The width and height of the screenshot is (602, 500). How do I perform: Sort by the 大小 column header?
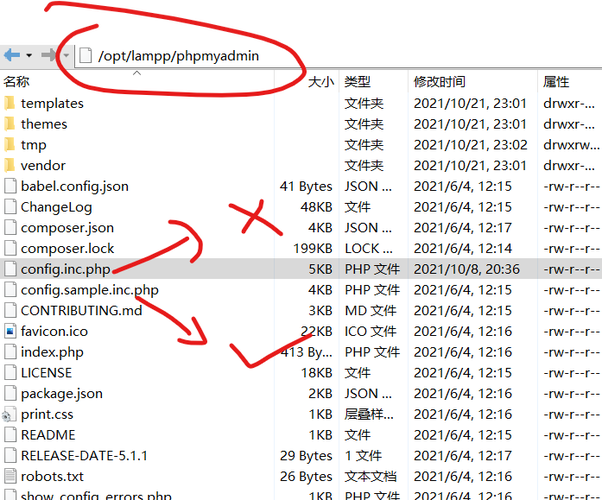[x=321, y=82]
